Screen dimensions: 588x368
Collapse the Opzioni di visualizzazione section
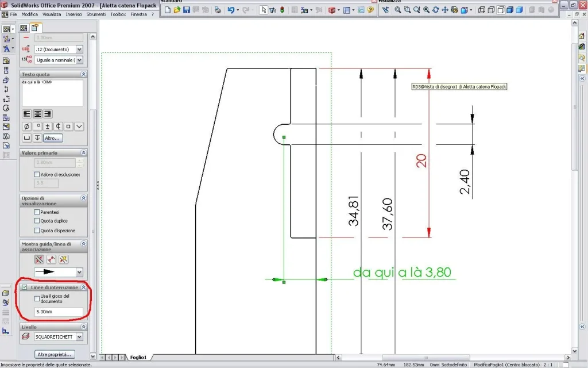[x=84, y=198]
